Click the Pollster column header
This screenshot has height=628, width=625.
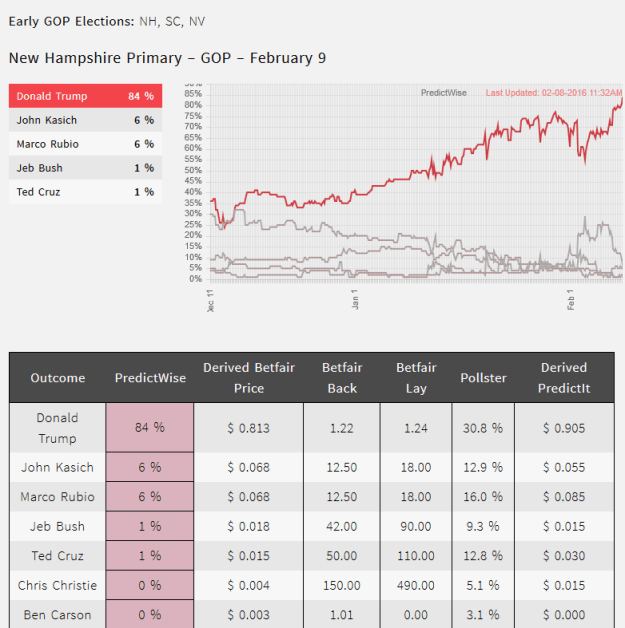[x=483, y=378]
